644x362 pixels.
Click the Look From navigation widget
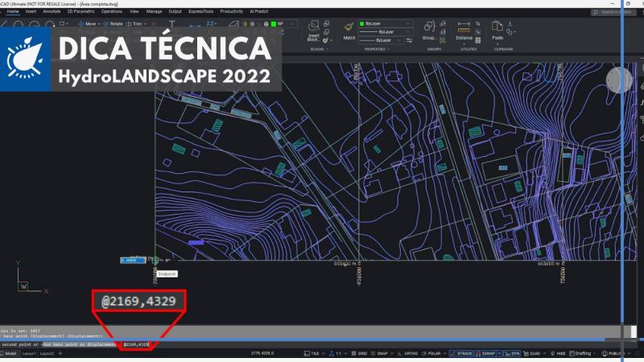pos(619,80)
